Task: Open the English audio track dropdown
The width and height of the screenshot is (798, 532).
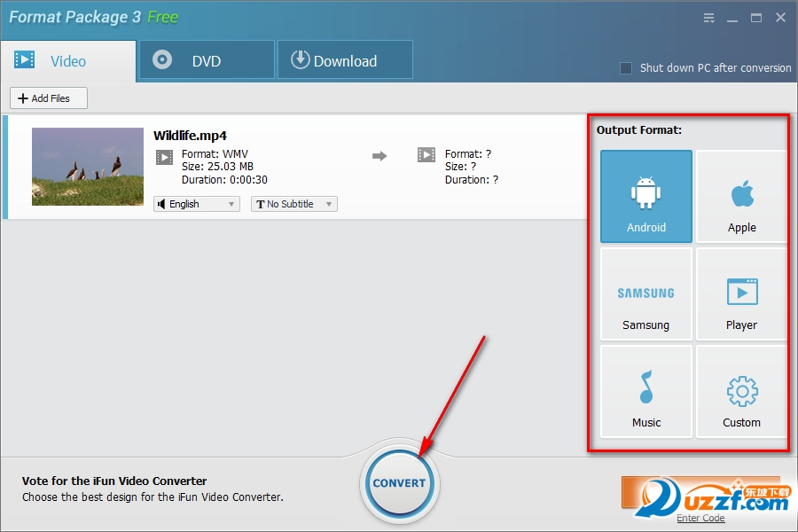Action: 197,204
